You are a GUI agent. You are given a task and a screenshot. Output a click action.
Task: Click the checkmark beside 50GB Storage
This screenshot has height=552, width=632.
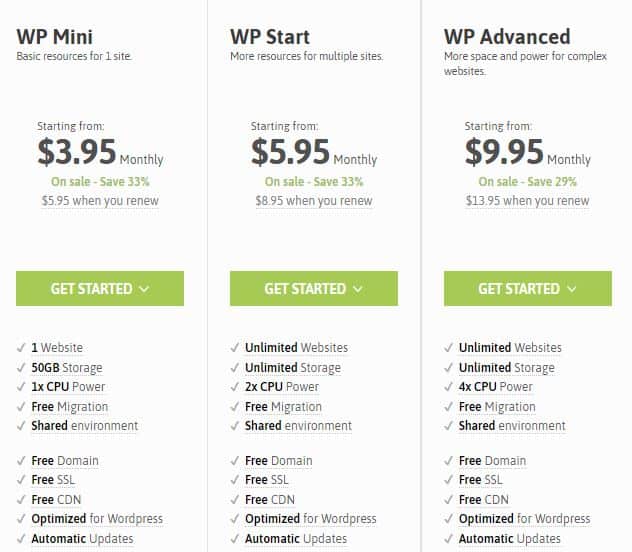(21, 367)
